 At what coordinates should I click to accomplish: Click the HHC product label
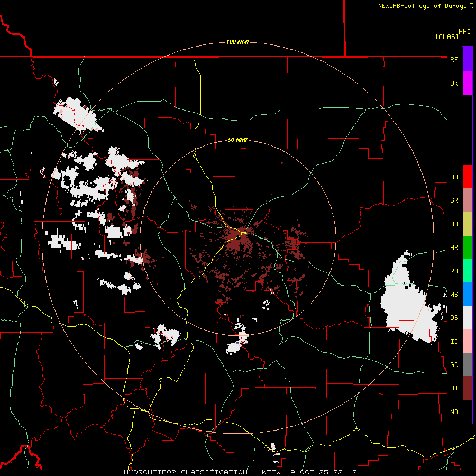coord(465,32)
